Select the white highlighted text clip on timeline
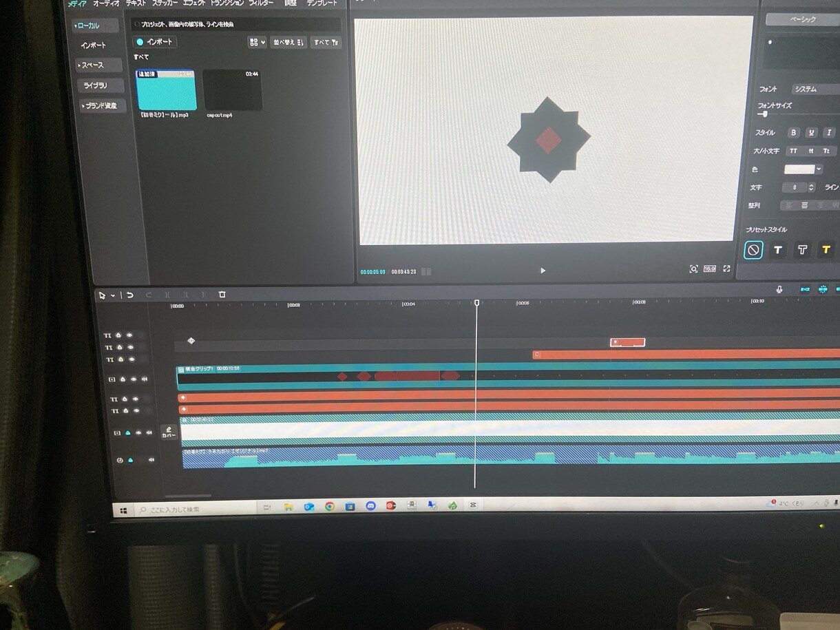 coord(627,342)
